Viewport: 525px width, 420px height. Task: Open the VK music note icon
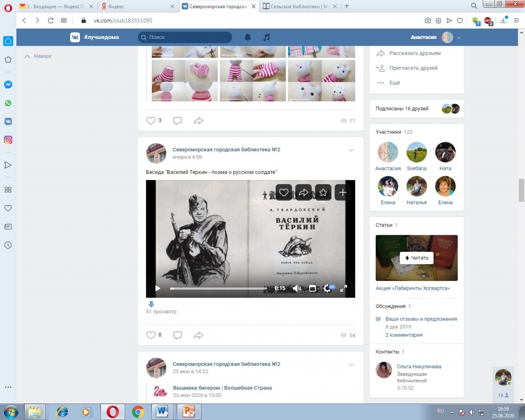267,37
